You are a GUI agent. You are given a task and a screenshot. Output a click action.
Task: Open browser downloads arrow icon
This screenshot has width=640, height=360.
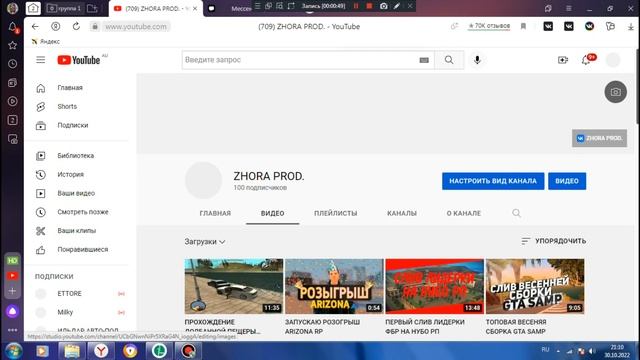click(x=631, y=27)
